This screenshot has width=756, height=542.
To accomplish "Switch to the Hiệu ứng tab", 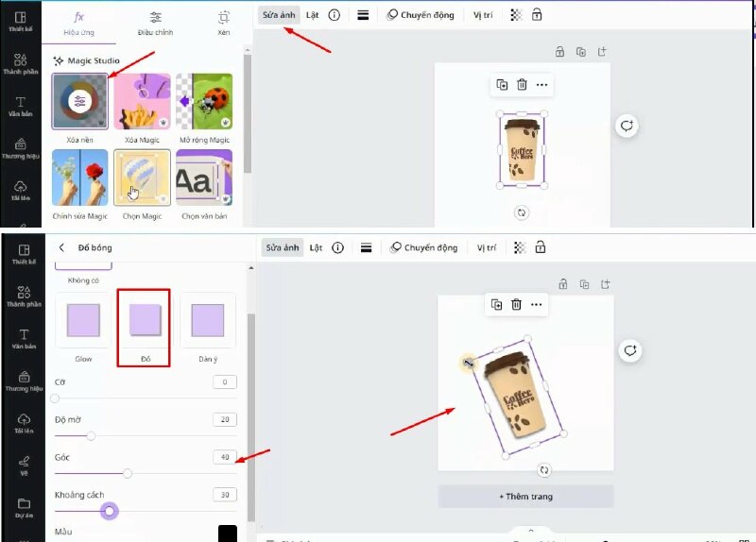I will coord(80,22).
